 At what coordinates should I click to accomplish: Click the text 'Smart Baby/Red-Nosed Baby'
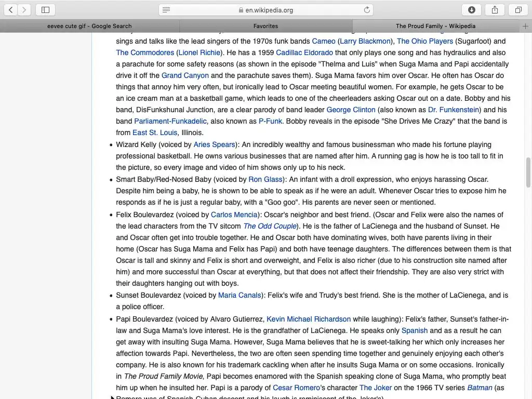point(164,179)
